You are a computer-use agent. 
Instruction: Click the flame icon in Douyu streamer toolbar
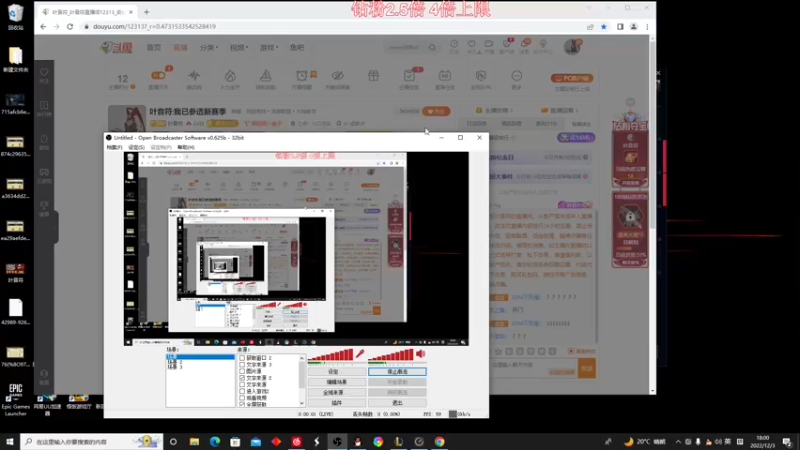pos(230,76)
